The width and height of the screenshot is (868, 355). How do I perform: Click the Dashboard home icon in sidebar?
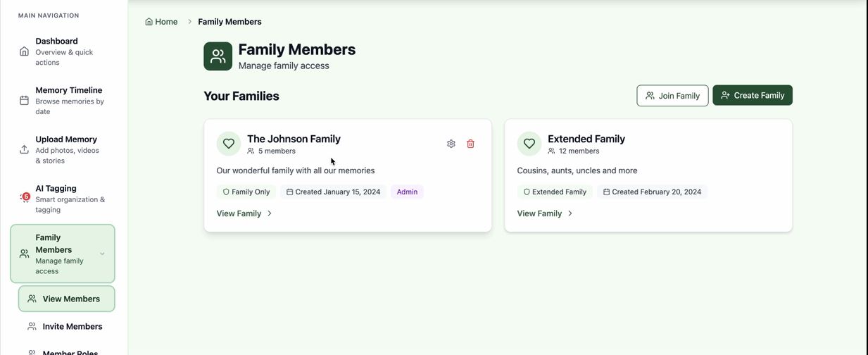pos(24,51)
